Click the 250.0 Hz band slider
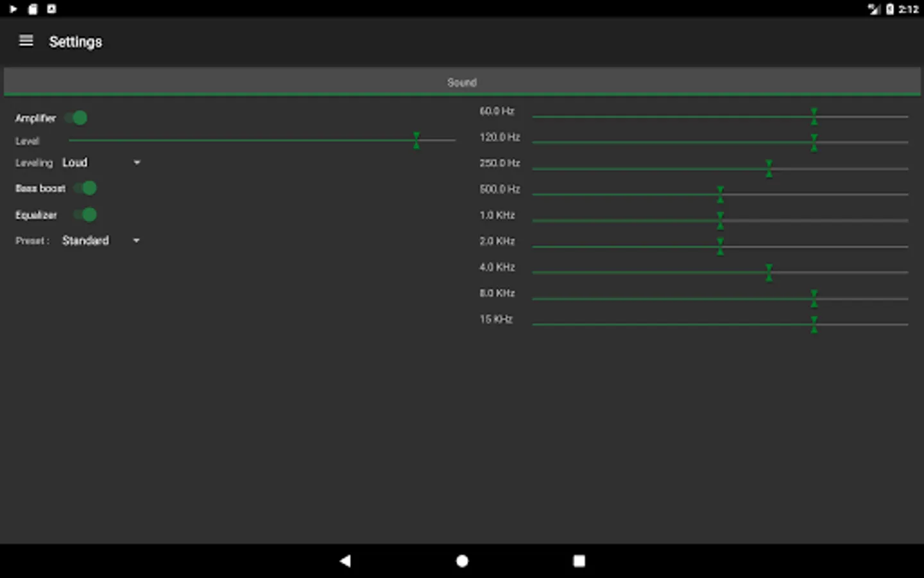The image size is (924, 578). click(720, 168)
